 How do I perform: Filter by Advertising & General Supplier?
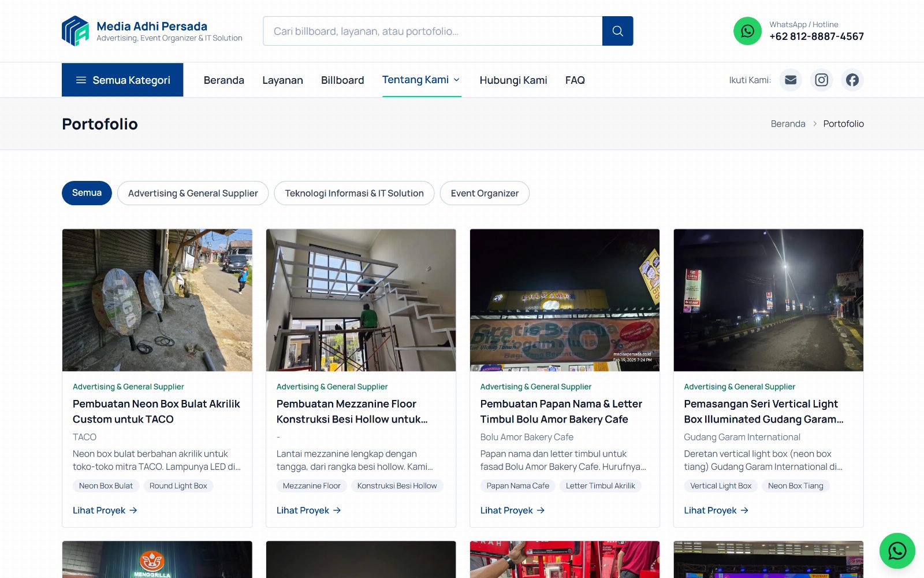(193, 193)
